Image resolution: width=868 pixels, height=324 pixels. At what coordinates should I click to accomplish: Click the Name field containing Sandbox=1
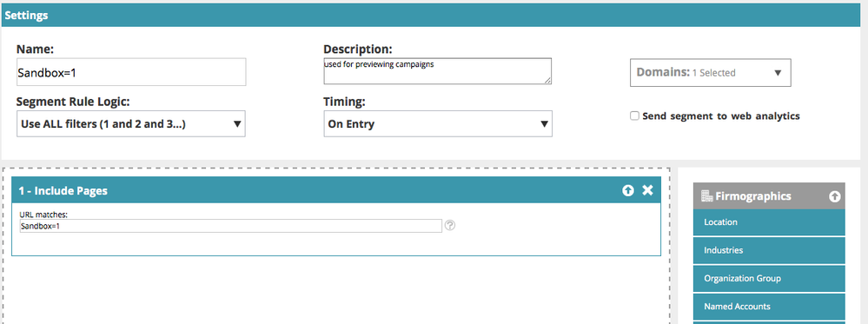tap(131, 72)
